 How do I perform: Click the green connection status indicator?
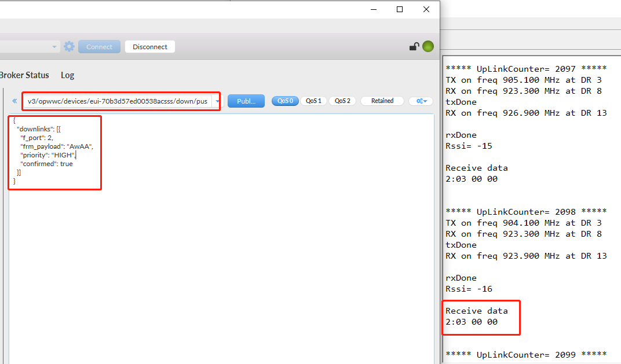pos(428,46)
